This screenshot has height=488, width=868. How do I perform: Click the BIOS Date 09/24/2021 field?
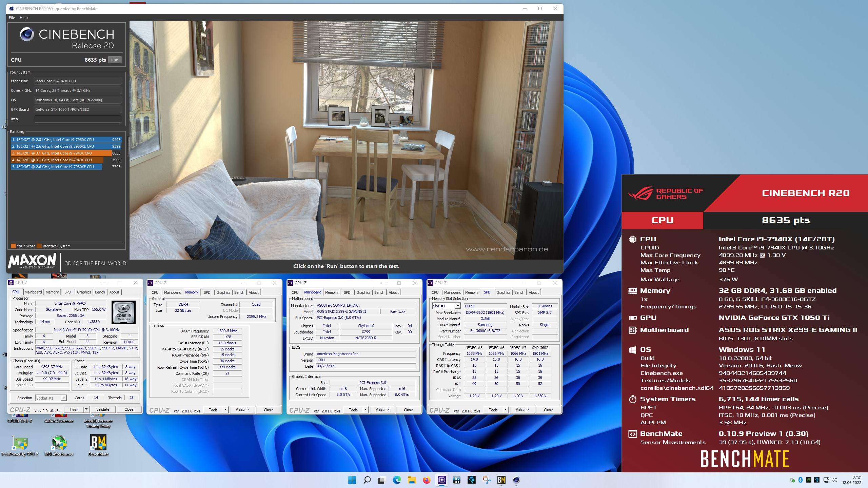[366, 366]
